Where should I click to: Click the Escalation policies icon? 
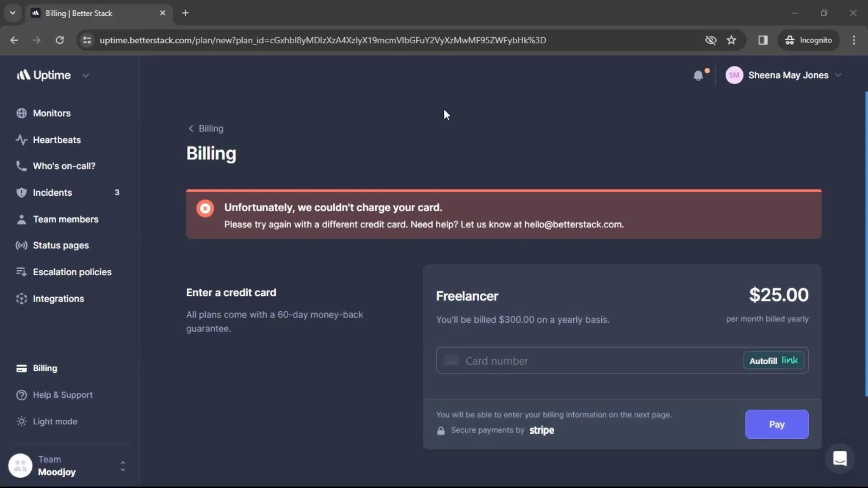[x=21, y=272]
